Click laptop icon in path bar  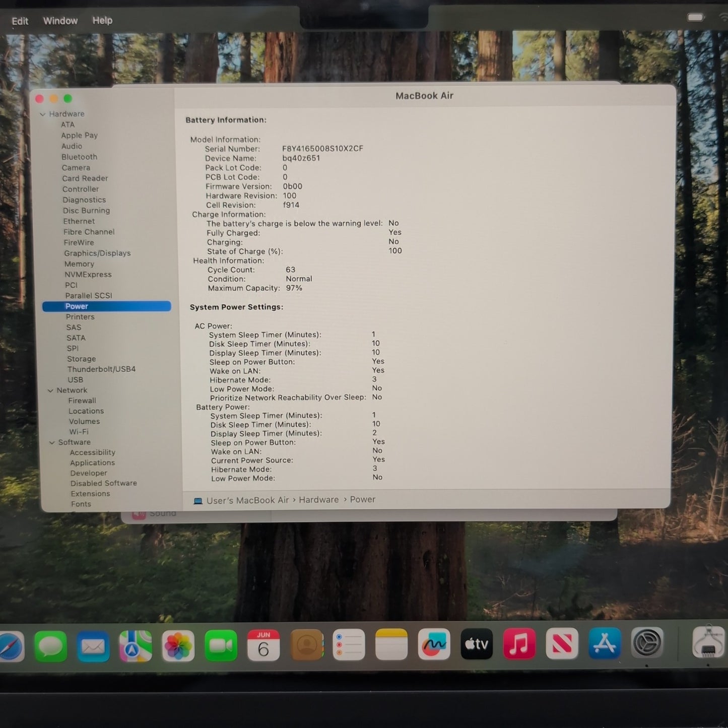[198, 501]
